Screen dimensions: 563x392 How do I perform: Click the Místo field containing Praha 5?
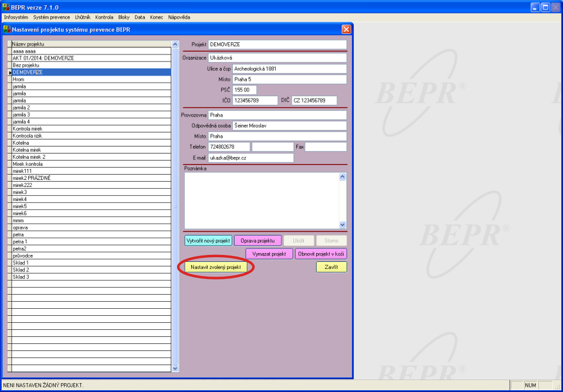point(290,79)
